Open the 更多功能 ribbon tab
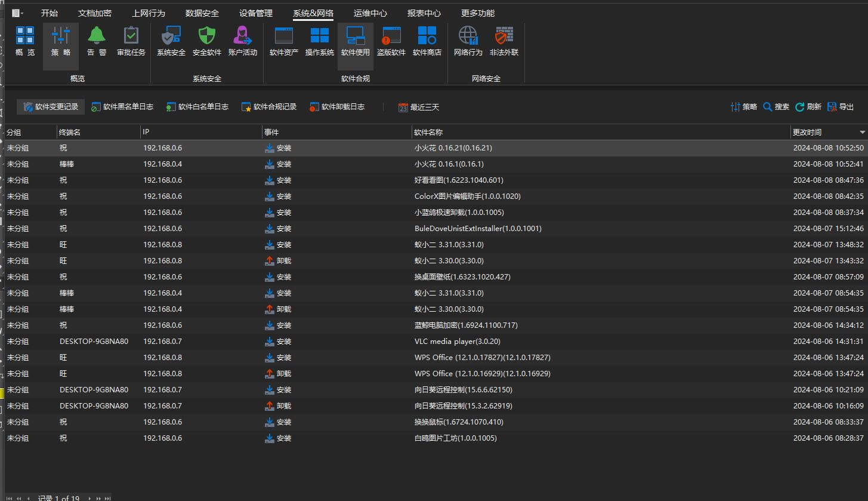 coord(478,13)
